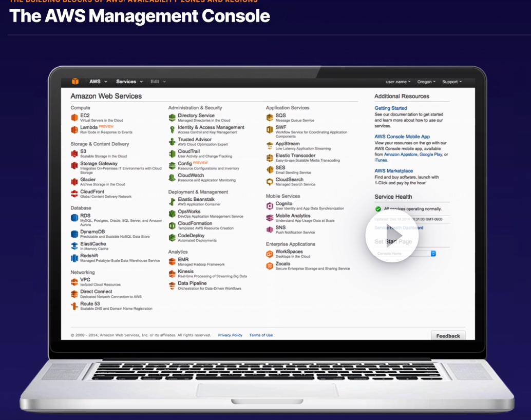Click the Direct Connect icon
Image resolution: width=531 pixels, height=420 pixels.
coord(74,294)
